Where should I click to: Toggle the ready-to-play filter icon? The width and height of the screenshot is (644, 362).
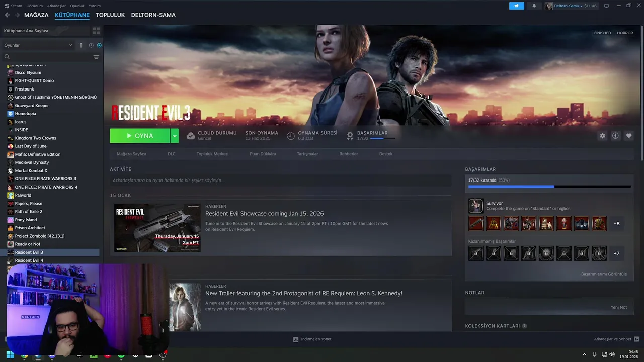(x=99, y=45)
